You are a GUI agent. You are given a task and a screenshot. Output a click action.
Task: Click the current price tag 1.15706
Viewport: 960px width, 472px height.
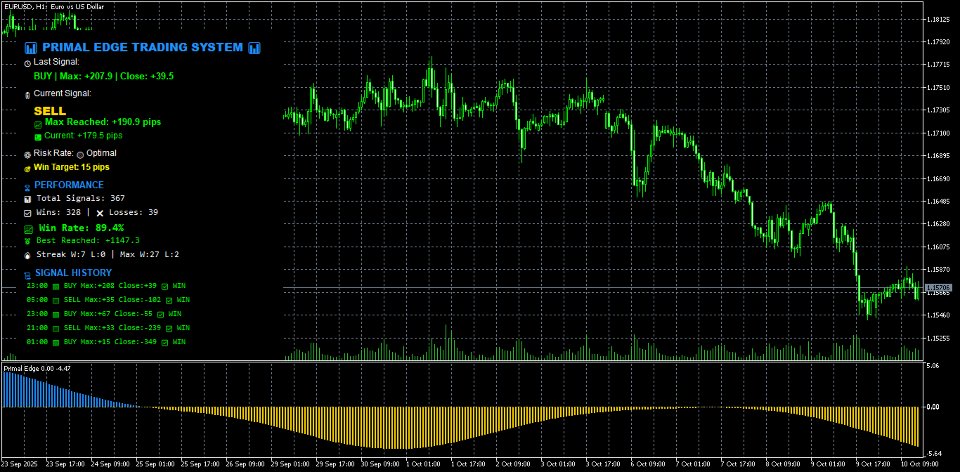pyautogui.click(x=937, y=287)
